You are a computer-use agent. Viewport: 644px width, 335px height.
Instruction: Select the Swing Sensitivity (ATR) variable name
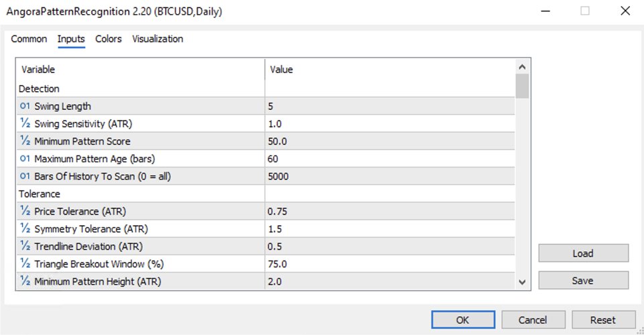click(83, 124)
